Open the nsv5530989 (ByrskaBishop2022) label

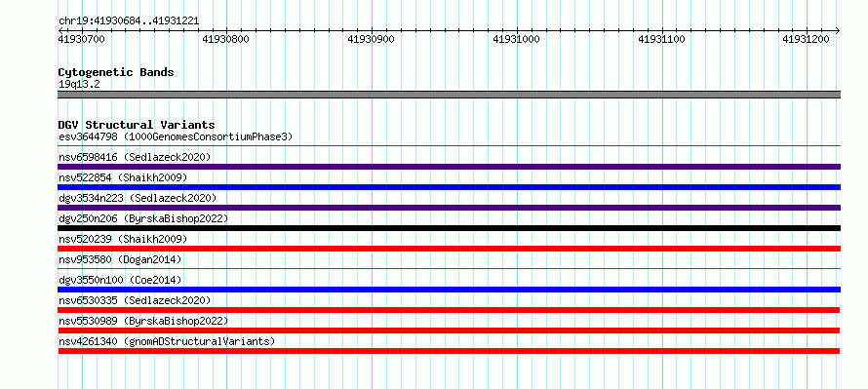coord(143,321)
